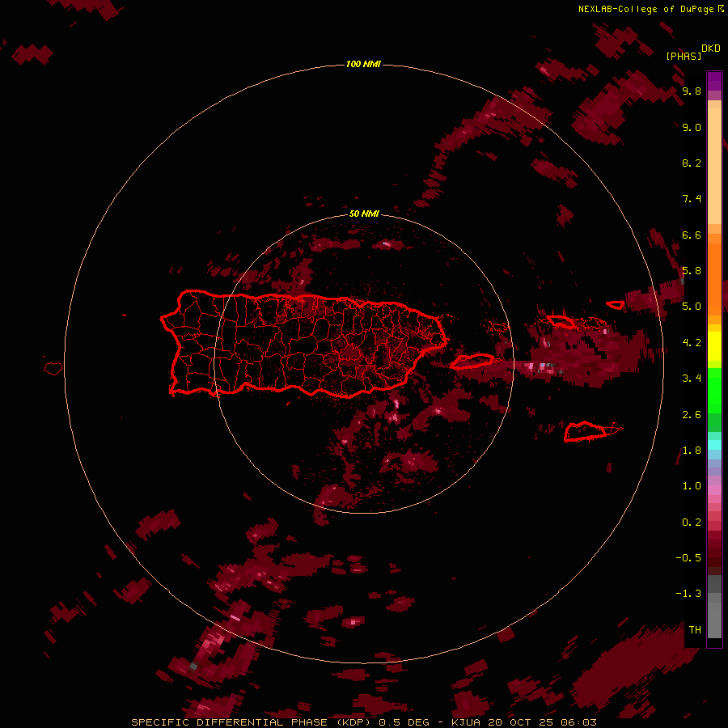Click the 9.8 value on color scale
728x728 pixels.
click(x=692, y=91)
